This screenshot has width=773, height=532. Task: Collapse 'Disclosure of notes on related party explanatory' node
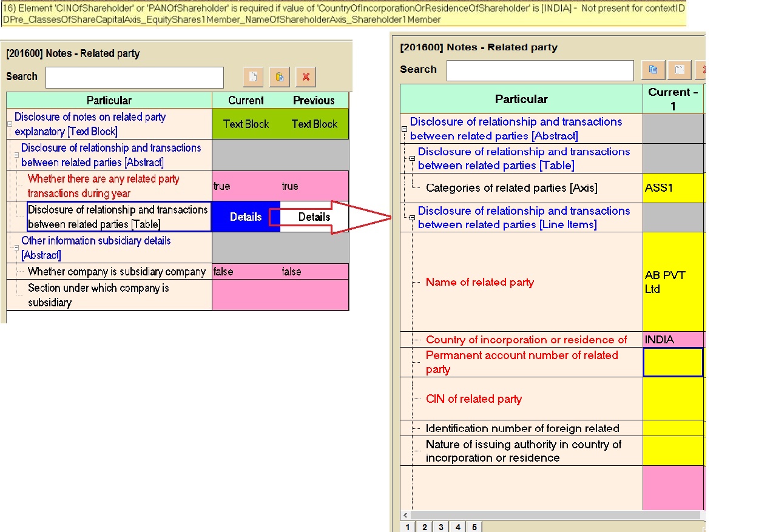click(10, 124)
